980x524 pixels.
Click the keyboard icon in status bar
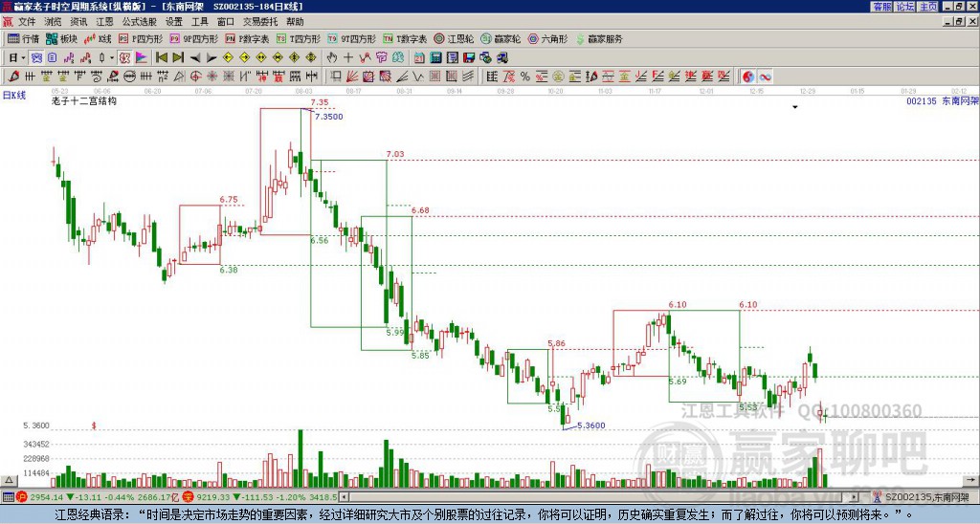click(x=8, y=497)
